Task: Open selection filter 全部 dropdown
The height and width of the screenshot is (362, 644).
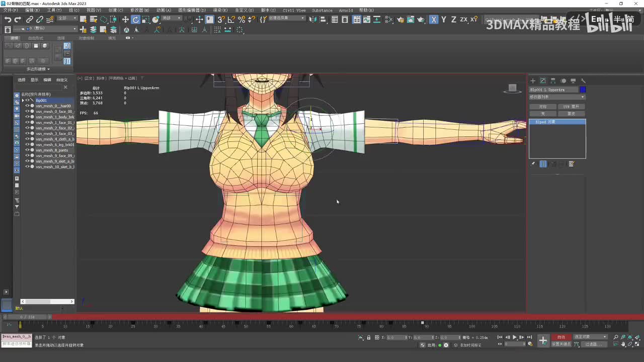Action: point(67,19)
